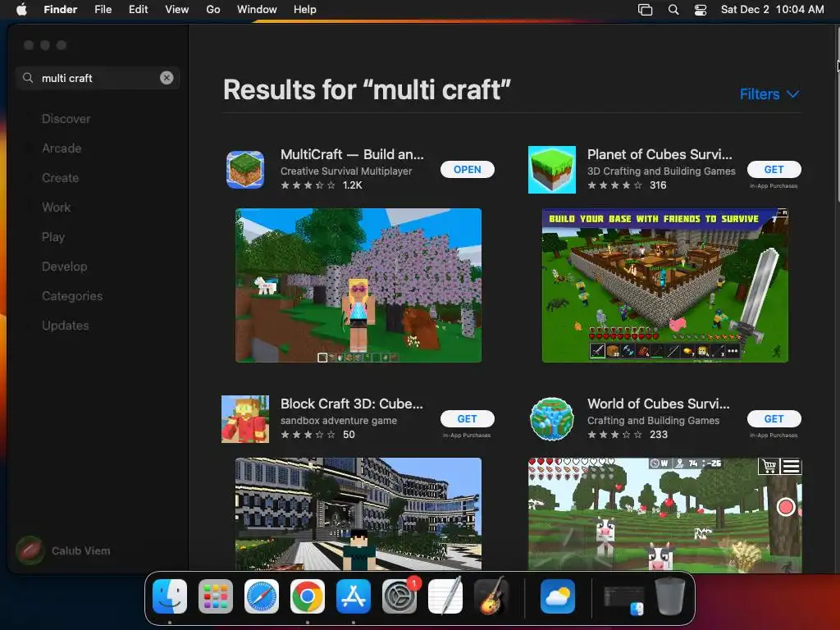The width and height of the screenshot is (840, 630).
Task: Open the Block Craft 3D app icon
Action: click(245, 419)
